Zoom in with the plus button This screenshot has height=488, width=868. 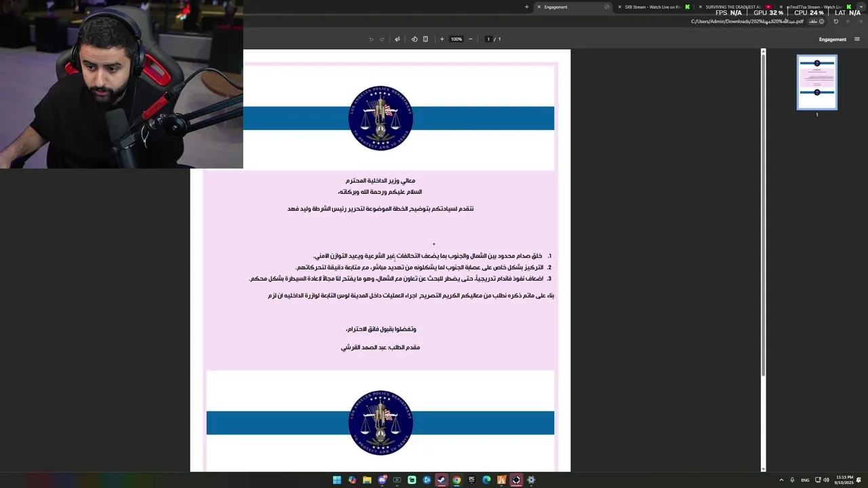tap(441, 39)
